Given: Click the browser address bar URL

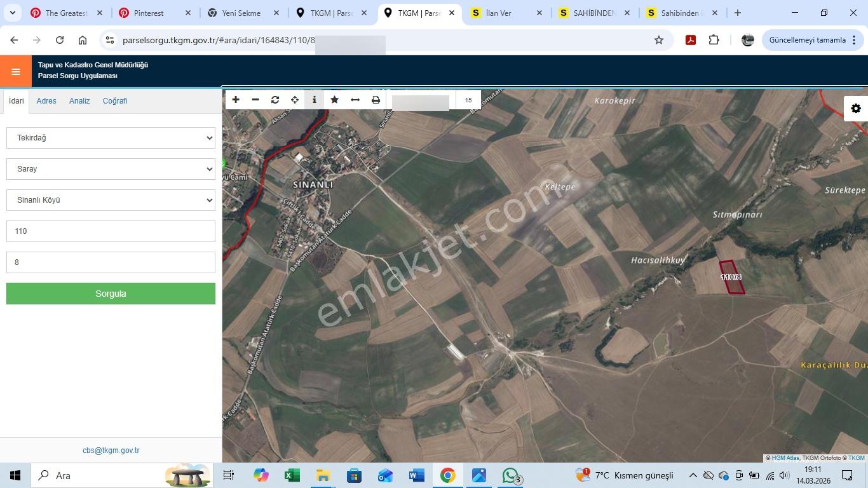Looking at the screenshot, I should click(219, 40).
